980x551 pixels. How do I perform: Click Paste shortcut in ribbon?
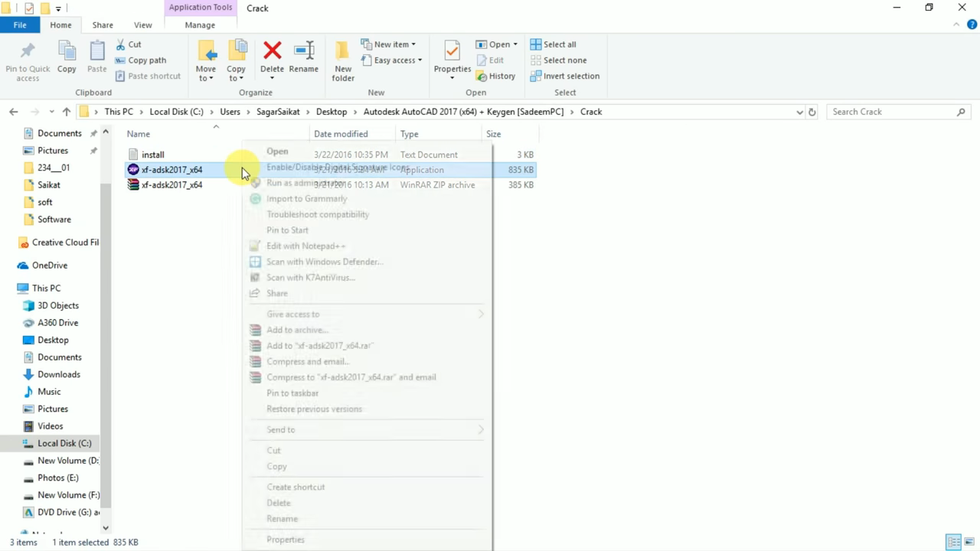point(148,76)
